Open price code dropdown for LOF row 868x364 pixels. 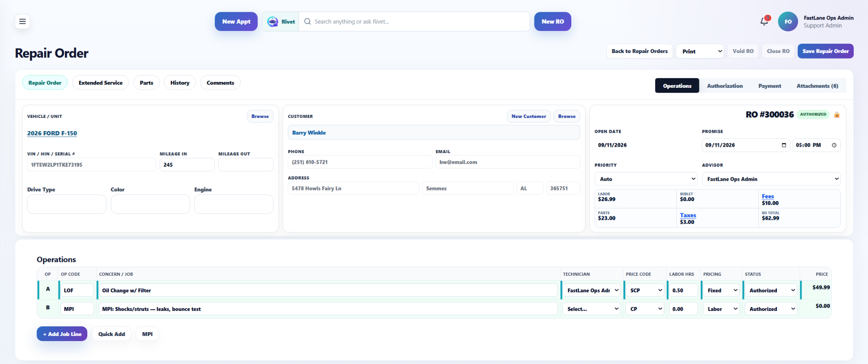click(x=645, y=291)
